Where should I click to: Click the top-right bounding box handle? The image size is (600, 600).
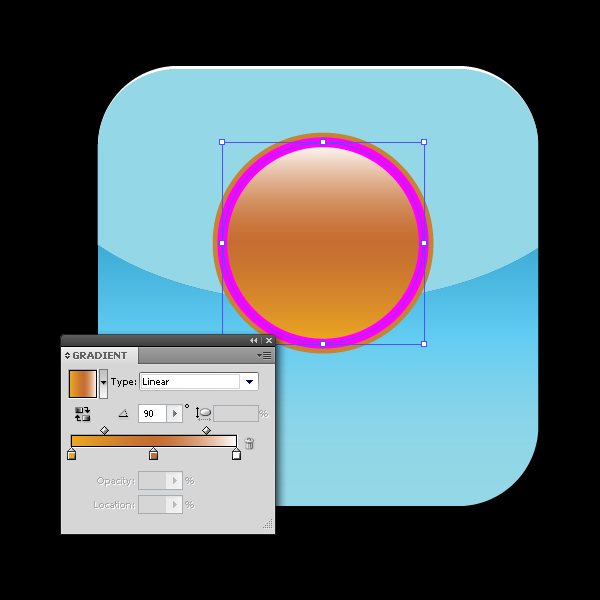424,142
